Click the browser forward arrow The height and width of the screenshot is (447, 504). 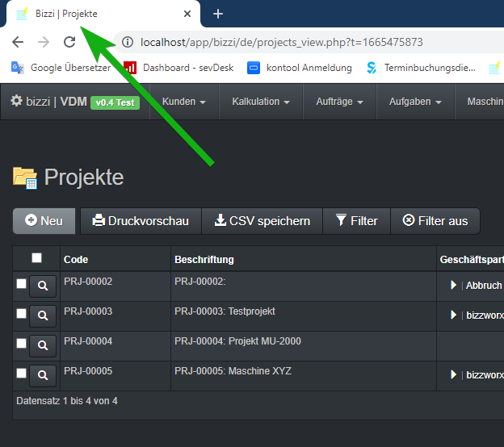pyautogui.click(x=44, y=42)
